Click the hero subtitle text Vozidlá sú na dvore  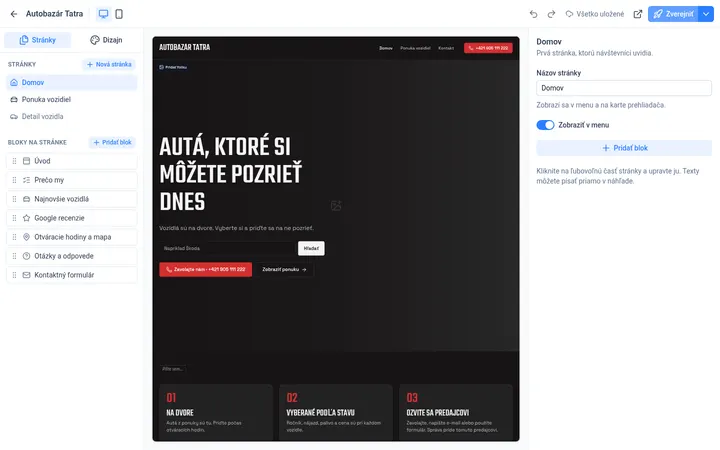(236, 228)
